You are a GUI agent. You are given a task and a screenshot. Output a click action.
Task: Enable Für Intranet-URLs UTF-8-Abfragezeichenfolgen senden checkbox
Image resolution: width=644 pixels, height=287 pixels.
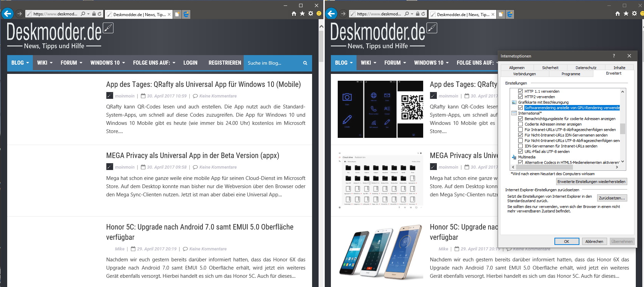[x=520, y=130]
